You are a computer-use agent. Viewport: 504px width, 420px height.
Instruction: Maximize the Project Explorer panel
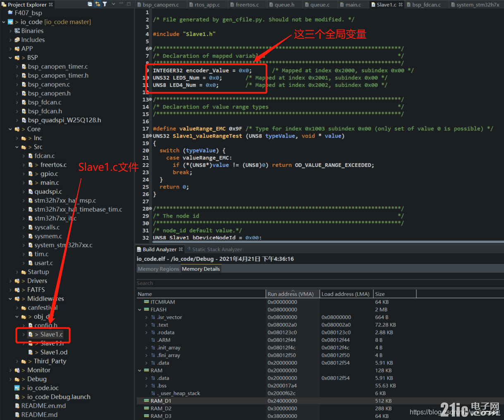click(129, 4)
